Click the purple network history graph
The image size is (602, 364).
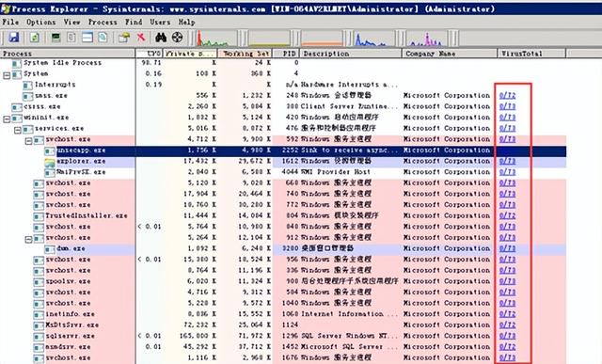[427, 39]
